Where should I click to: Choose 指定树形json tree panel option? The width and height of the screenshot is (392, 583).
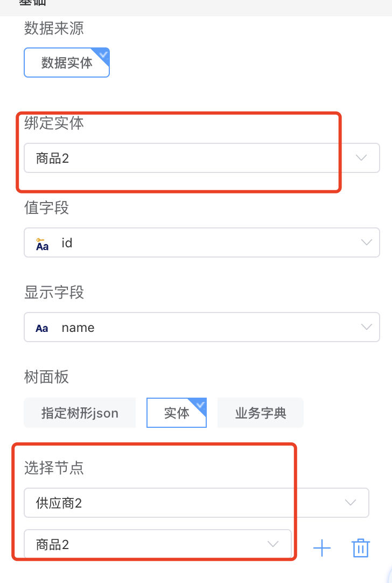click(x=80, y=413)
